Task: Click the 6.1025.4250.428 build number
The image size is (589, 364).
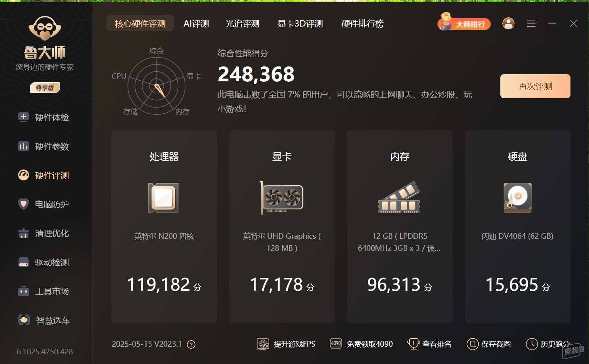Action: tap(45, 352)
